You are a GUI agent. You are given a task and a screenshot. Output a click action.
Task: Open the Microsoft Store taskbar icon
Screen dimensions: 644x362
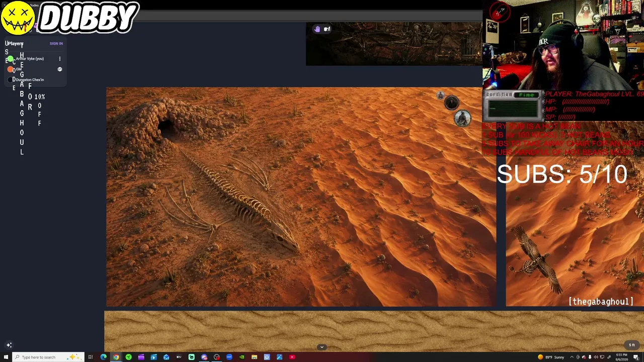pos(153,357)
